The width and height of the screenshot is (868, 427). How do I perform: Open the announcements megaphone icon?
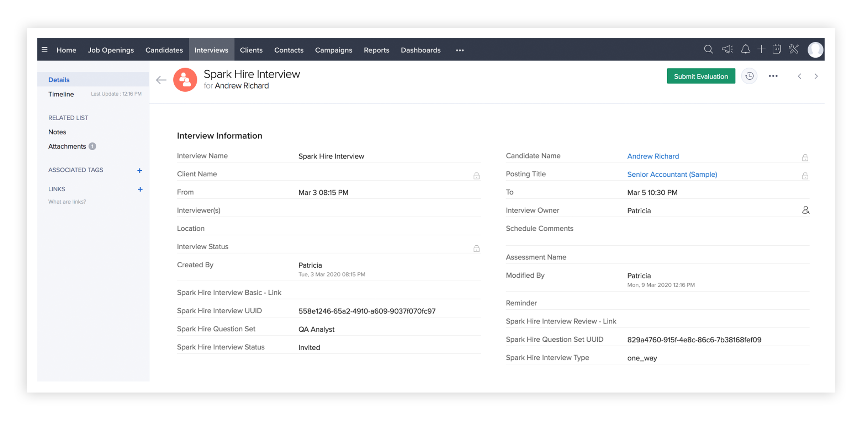tap(727, 49)
